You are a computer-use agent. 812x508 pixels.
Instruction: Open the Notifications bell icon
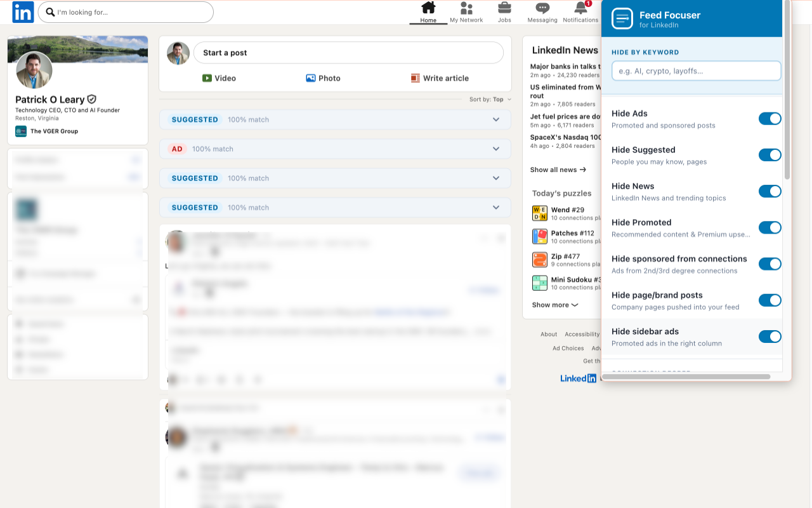(580, 8)
